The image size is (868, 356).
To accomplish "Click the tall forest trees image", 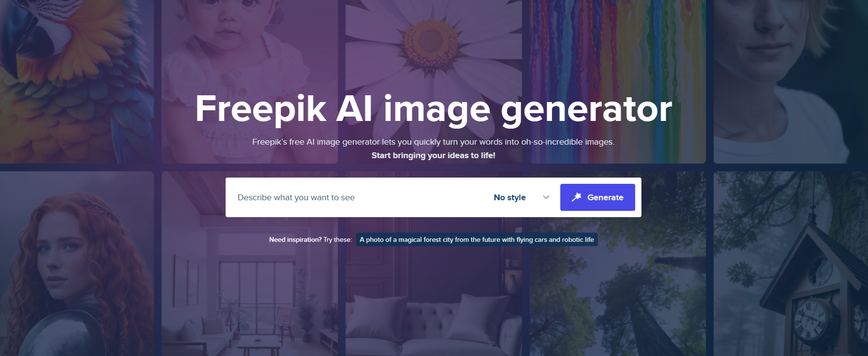I will [x=617, y=300].
